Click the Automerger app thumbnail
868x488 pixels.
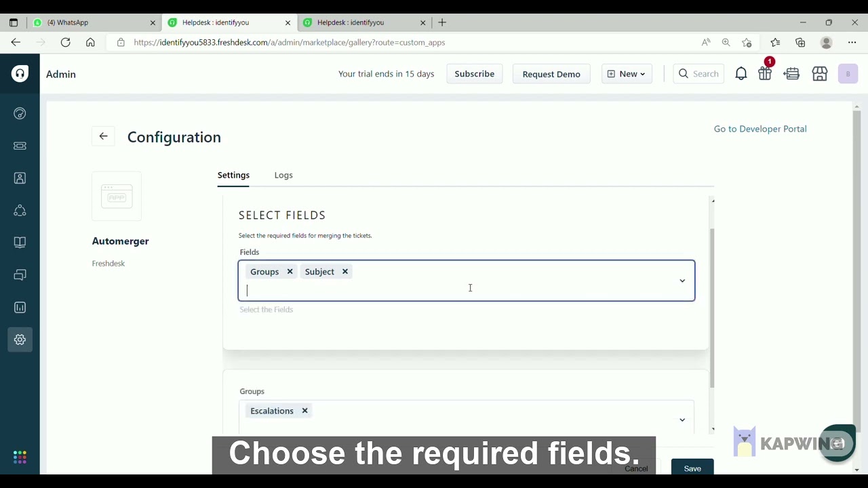[x=117, y=197]
